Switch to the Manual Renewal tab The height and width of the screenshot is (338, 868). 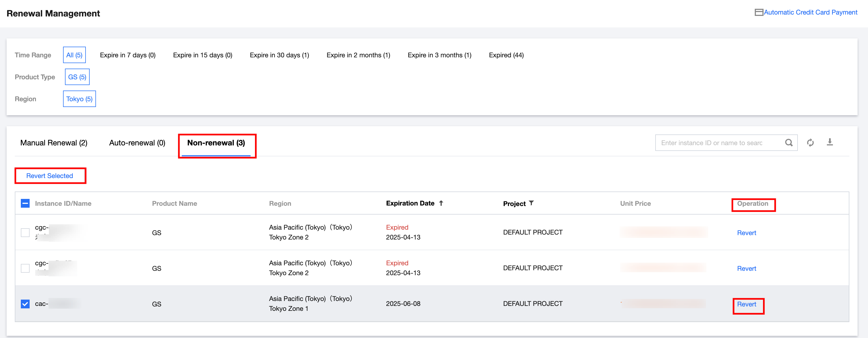tap(54, 143)
